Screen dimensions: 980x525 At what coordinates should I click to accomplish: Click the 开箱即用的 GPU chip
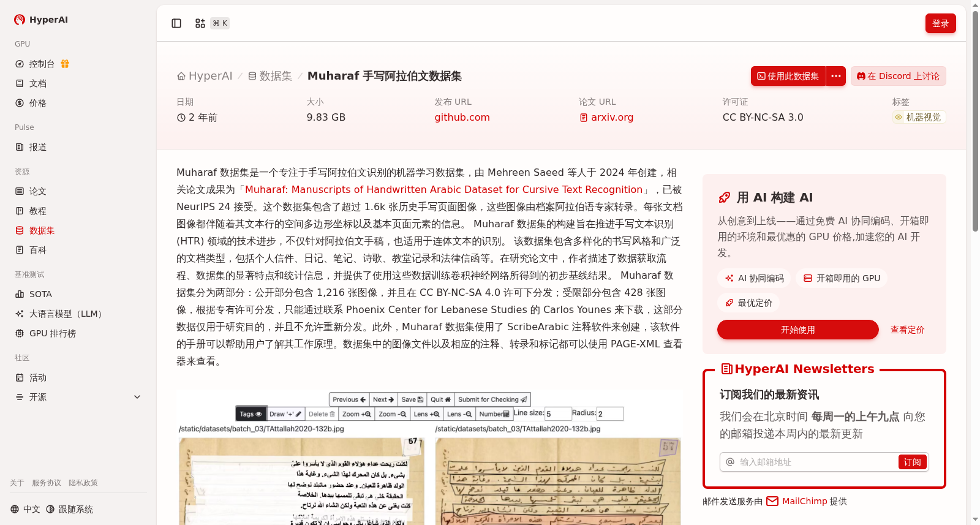(x=842, y=278)
